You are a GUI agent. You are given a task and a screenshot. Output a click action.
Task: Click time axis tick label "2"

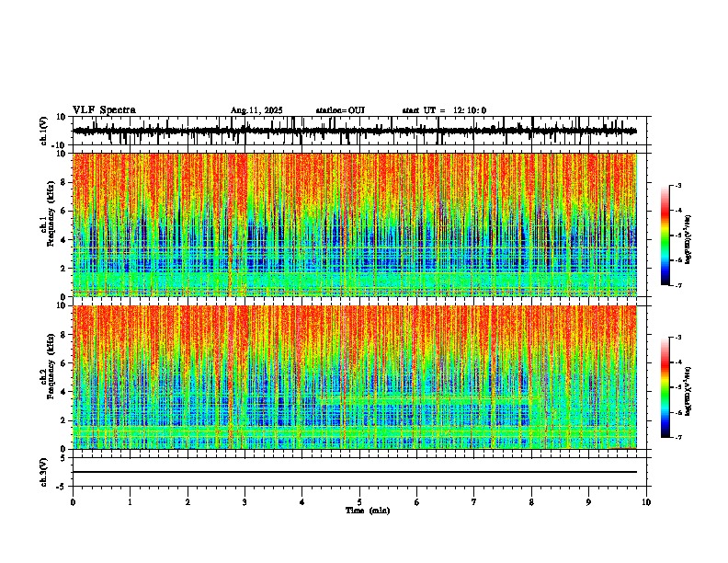pyautogui.click(x=188, y=502)
